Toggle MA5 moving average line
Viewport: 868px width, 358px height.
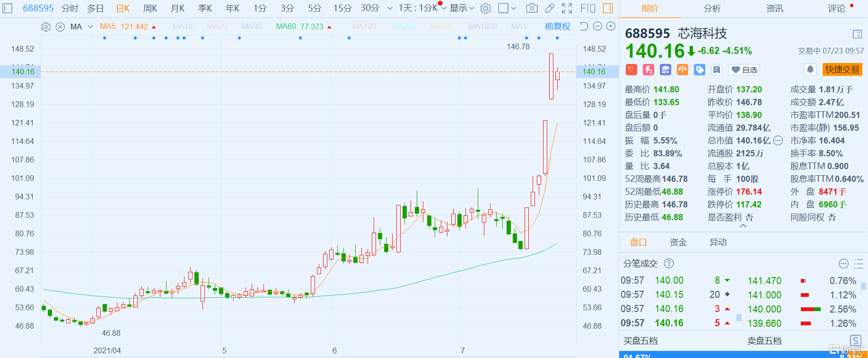pos(124,27)
